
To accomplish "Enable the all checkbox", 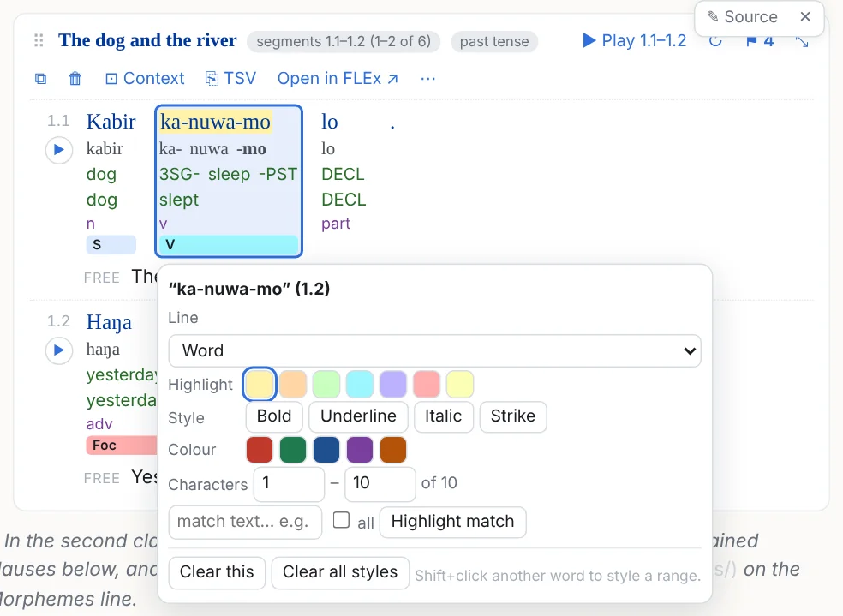I will point(341,520).
